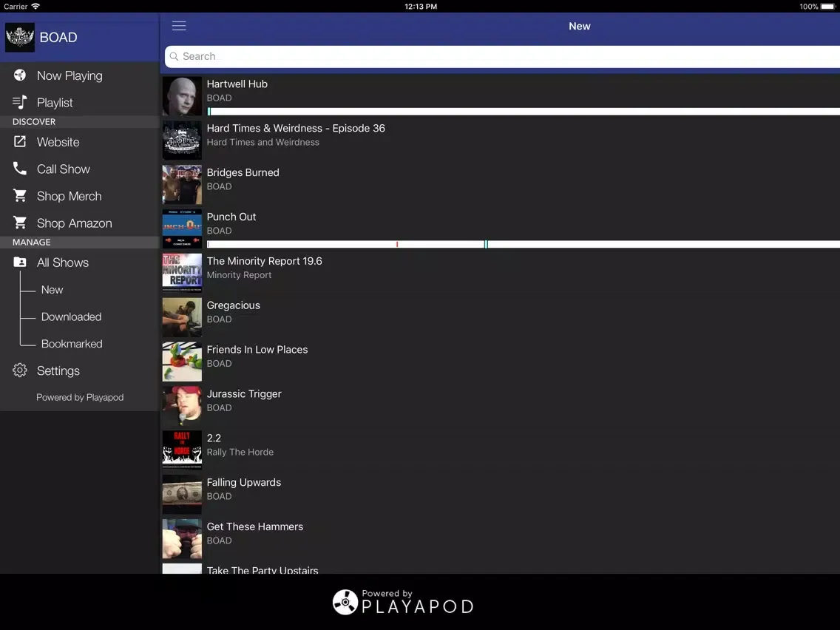Select 'The Minority Report 19.6' title
Viewport: 840px width, 630px height.
264,262
